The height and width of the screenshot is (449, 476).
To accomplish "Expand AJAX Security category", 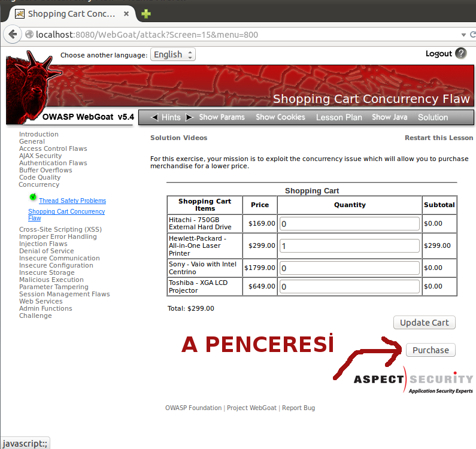I will 40,156.
